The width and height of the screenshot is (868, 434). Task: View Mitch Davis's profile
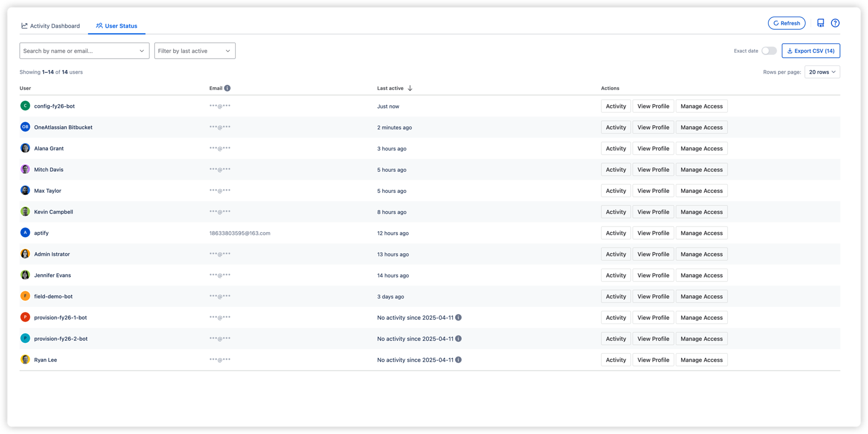653,170
